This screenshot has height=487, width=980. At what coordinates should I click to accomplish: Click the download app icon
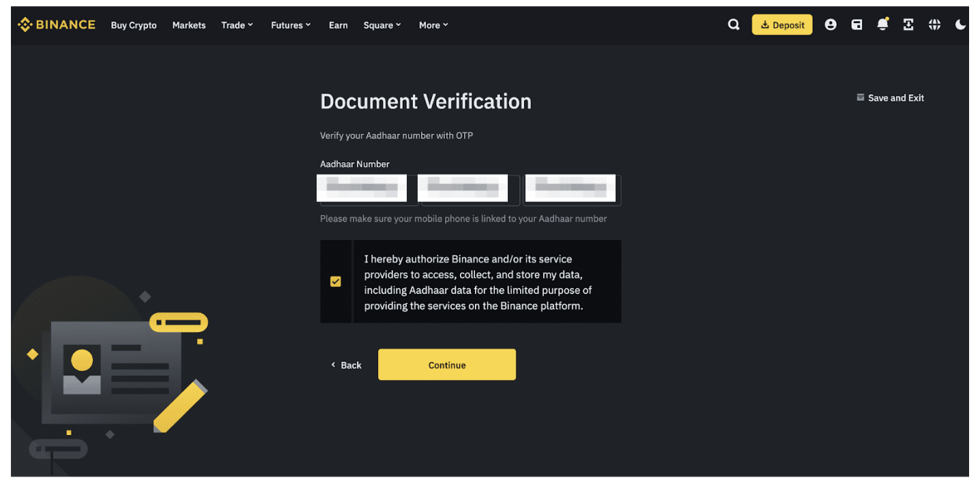click(x=908, y=25)
